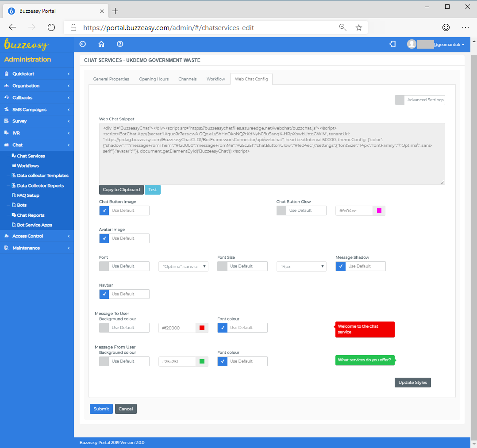Pick Message To User red colour swatch
This screenshot has height=448, width=477.
202,328
